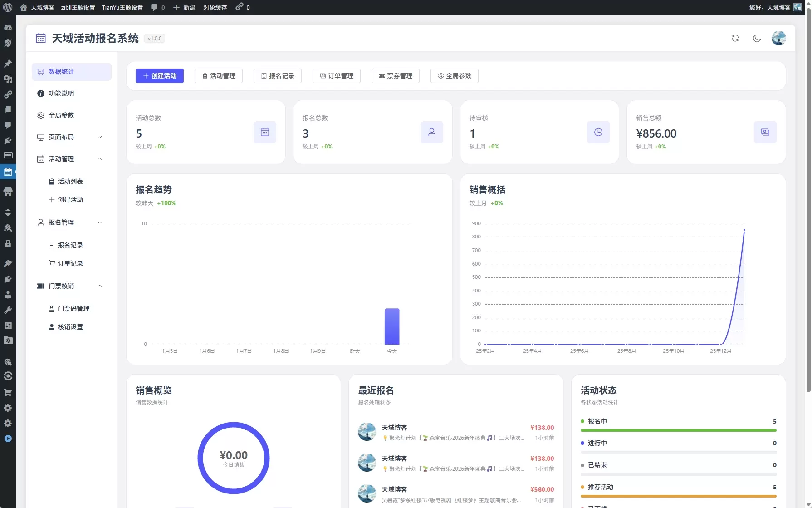Open the 票券管理 button

click(396, 76)
